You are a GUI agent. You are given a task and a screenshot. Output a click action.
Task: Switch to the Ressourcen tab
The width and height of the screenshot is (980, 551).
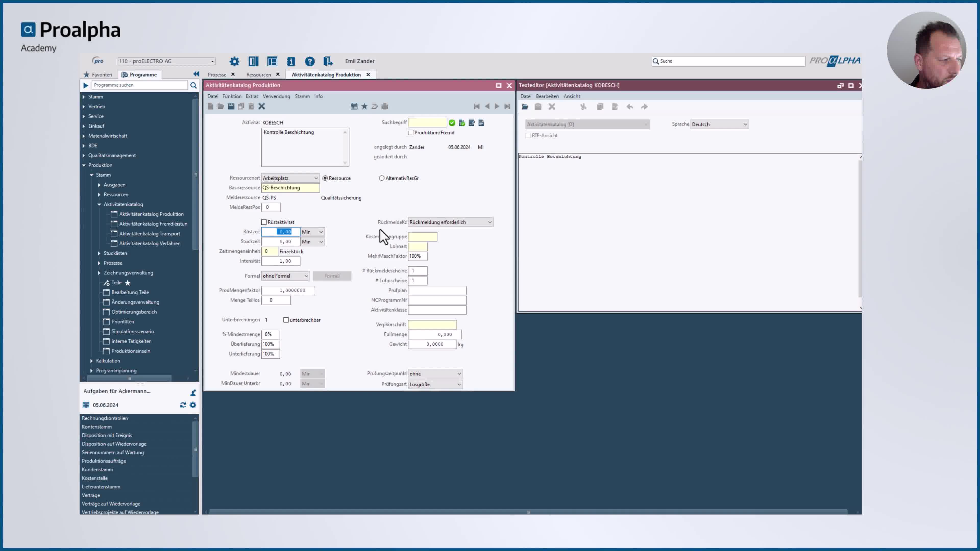259,74
